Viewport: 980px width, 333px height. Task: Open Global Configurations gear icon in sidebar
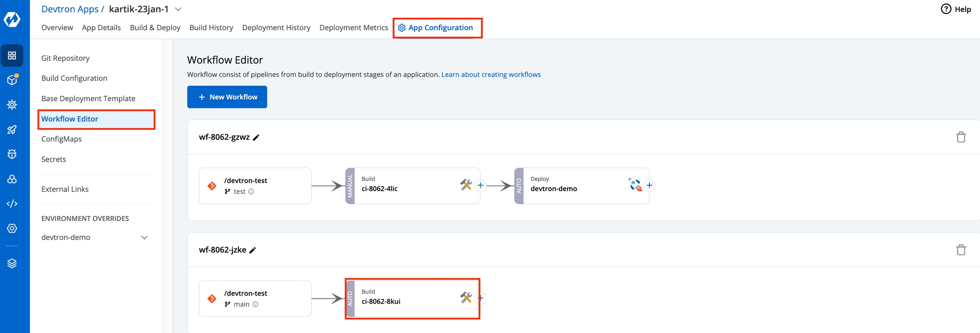(12, 229)
